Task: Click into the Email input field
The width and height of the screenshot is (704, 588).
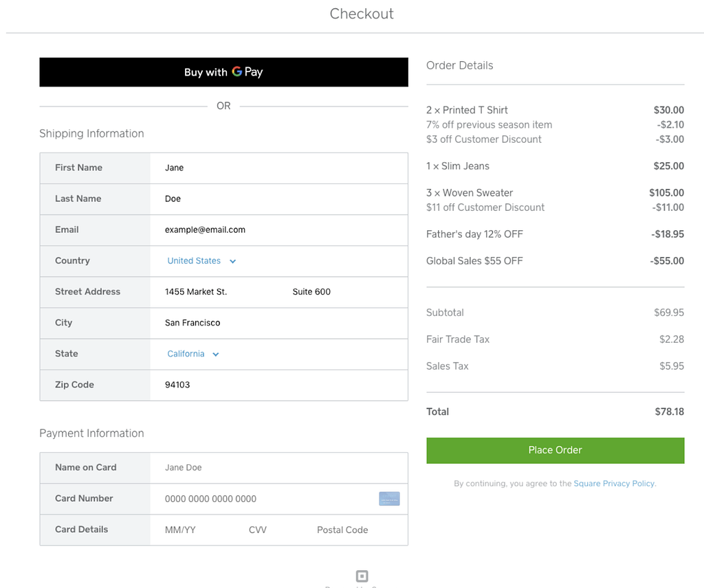Action: [x=279, y=229]
